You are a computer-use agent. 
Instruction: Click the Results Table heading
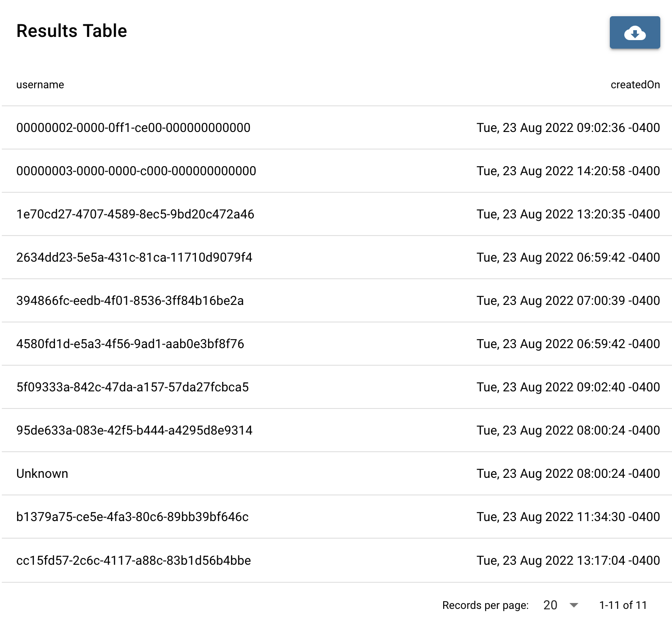tap(72, 31)
